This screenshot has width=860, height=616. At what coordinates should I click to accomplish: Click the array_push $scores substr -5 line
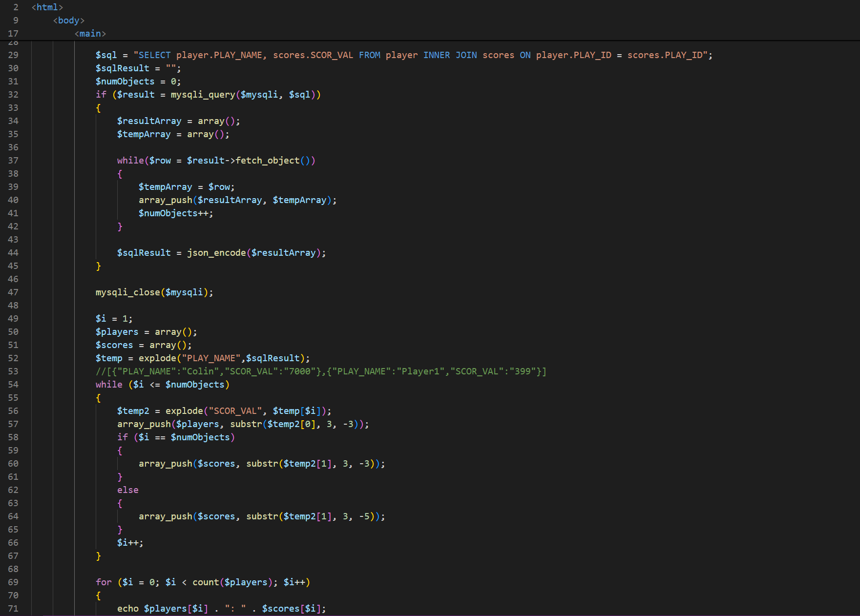pyautogui.click(x=262, y=516)
